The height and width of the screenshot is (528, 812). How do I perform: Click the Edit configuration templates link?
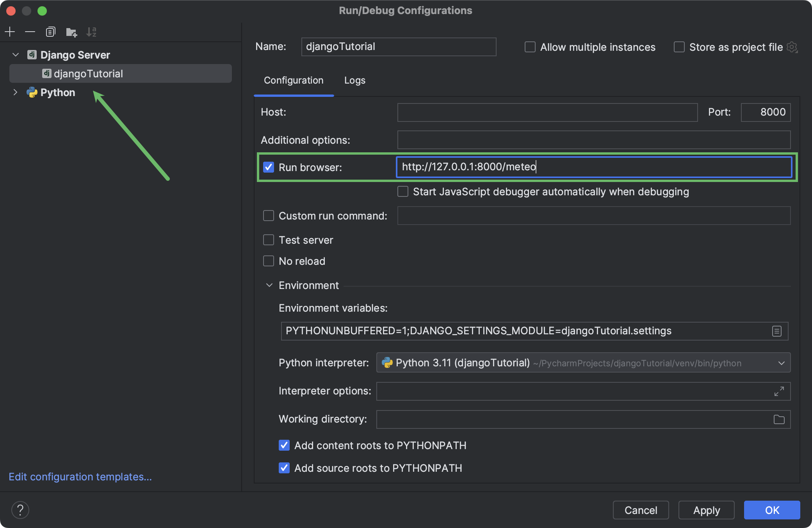coord(82,476)
